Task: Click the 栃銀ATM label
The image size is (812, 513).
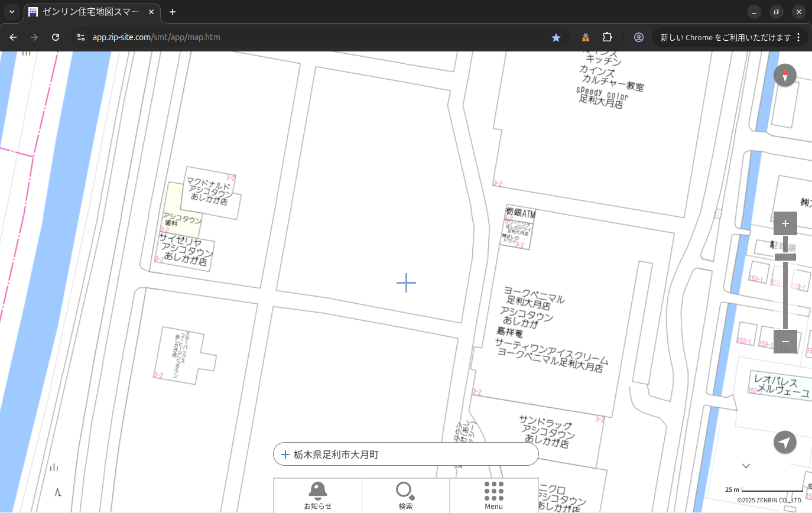Action: pyautogui.click(x=520, y=213)
